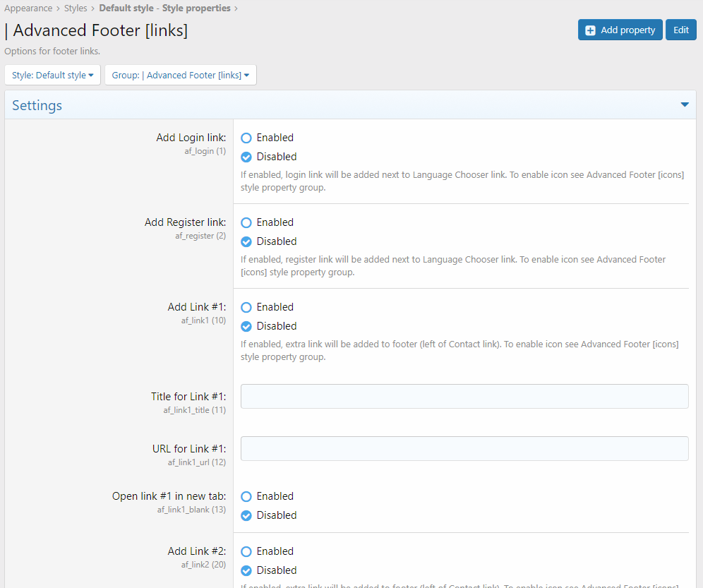
Task: Enable the Add Login link option
Action: (x=246, y=138)
